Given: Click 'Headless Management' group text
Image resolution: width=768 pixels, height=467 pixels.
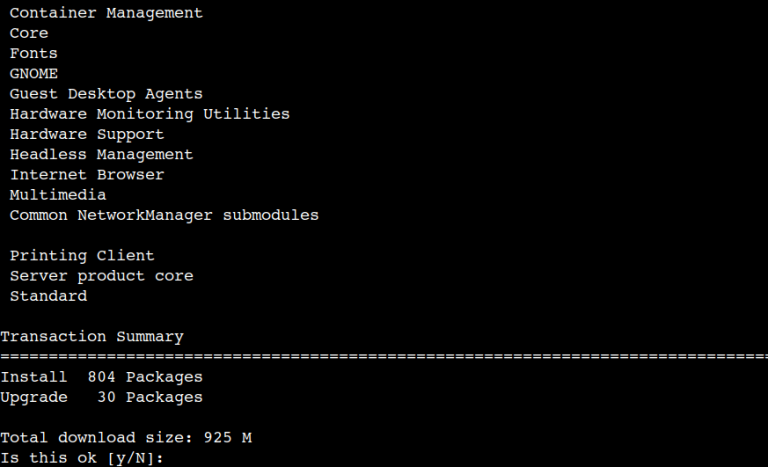Looking at the screenshot, I should (101, 155).
